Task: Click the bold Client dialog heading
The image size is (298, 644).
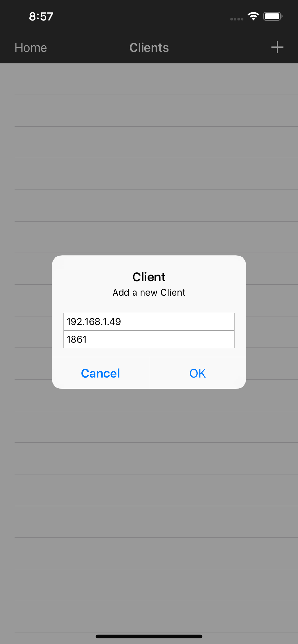Action: 149,277
